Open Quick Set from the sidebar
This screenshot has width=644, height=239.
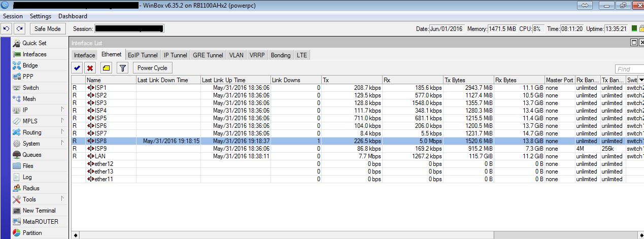coord(34,43)
